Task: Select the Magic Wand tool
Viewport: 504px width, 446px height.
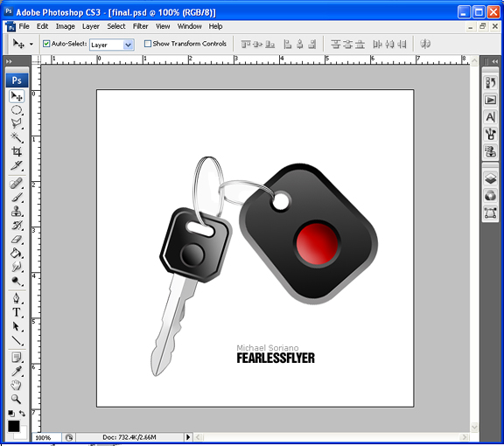Action: click(x=17, y=137)
